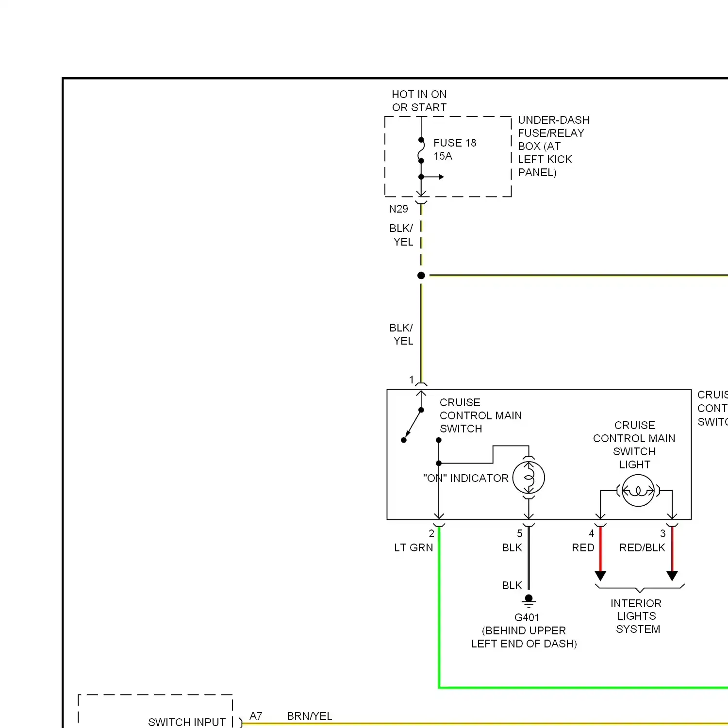Select the "RED" wire color label
Viewport: 728px width, 728px height.
pyautogui.click(x=583, y=547)
